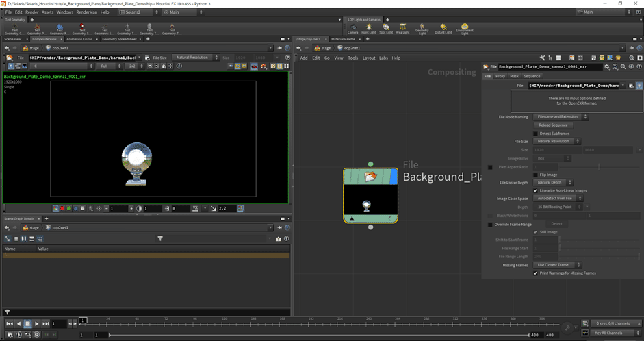Viewport: 644px width, 341px height.
Task: Open the Proxy tab in parameters
Action: 500,76
